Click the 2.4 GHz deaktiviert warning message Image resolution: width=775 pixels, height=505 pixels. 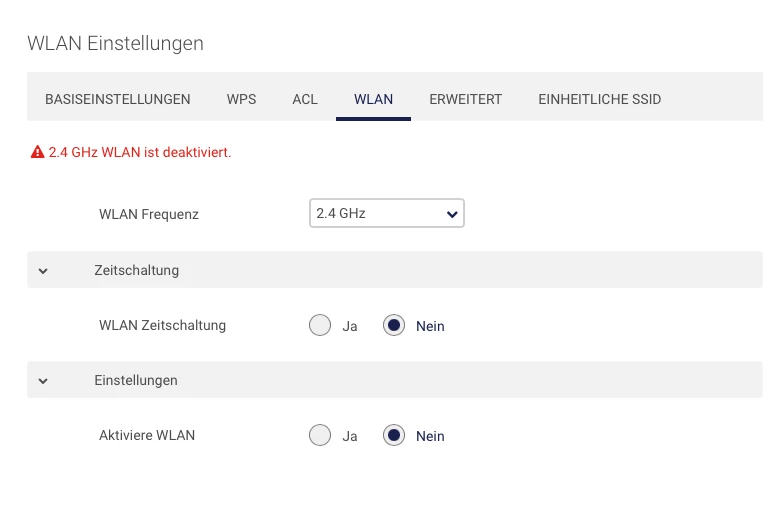point(140,153)
